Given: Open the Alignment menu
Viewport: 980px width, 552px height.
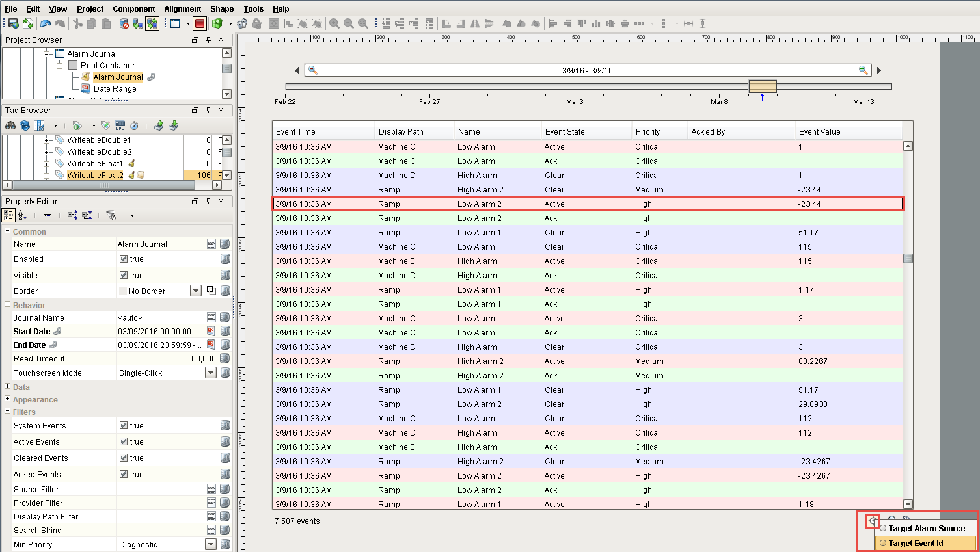Looking at the screenshot, I should pos(182,9).
